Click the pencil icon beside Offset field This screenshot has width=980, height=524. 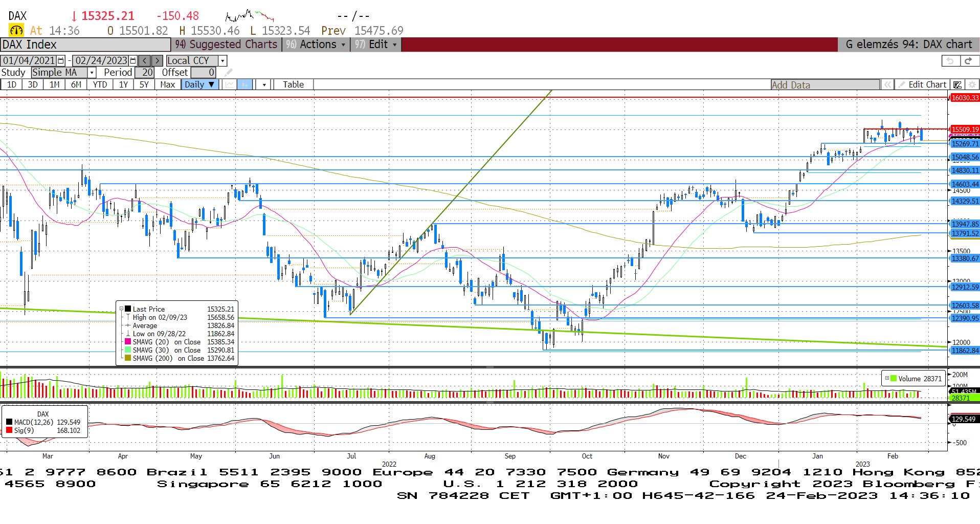pyautogui.click(x=228, y=73)
